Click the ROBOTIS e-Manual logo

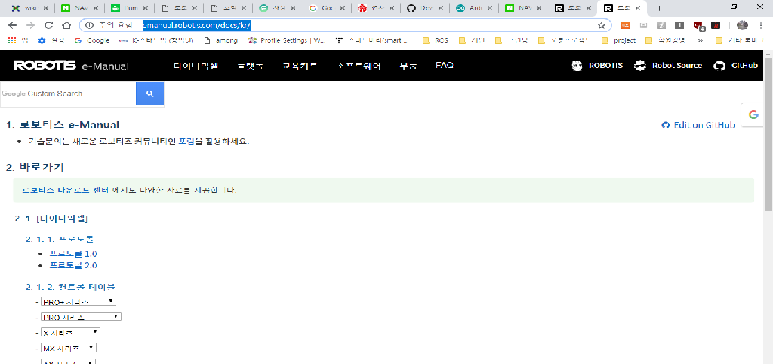(x=71, y=66)
